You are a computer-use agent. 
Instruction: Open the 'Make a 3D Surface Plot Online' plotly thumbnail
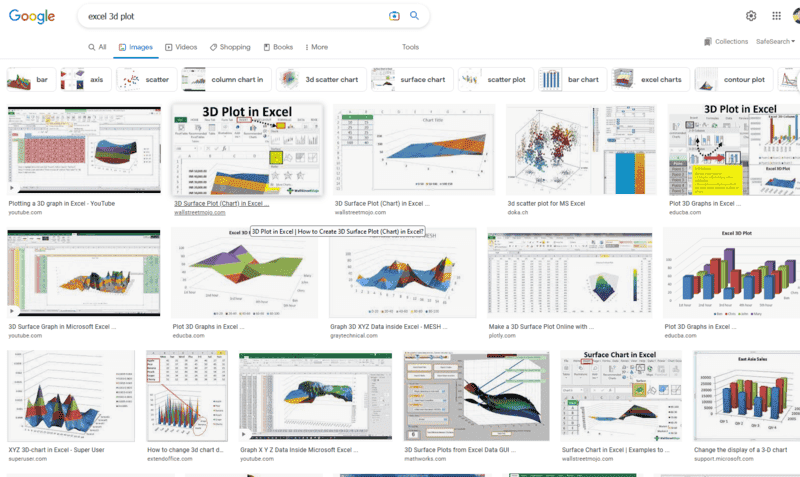569,273
